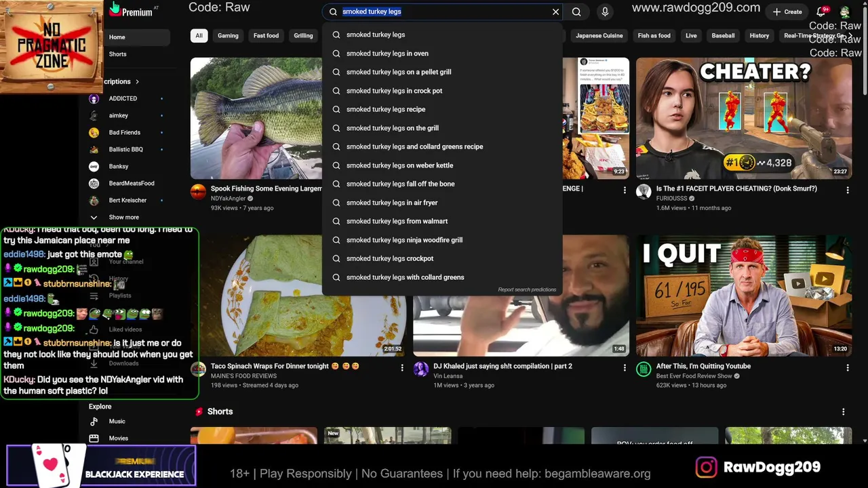868x488 pixels.
Task: Open more options for the CHALLENGE video
Action: click(625, 190)
